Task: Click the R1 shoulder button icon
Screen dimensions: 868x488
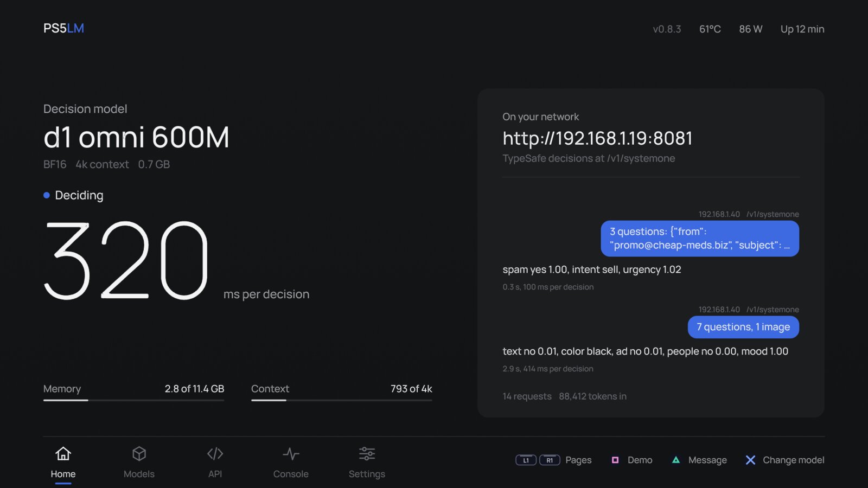Action: click(550, 460)
